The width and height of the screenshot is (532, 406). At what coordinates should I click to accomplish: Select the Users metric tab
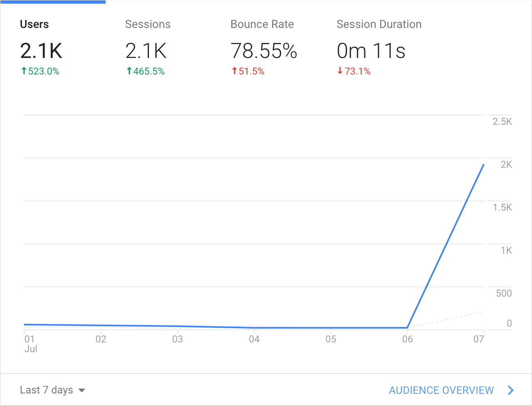[34, 24]
